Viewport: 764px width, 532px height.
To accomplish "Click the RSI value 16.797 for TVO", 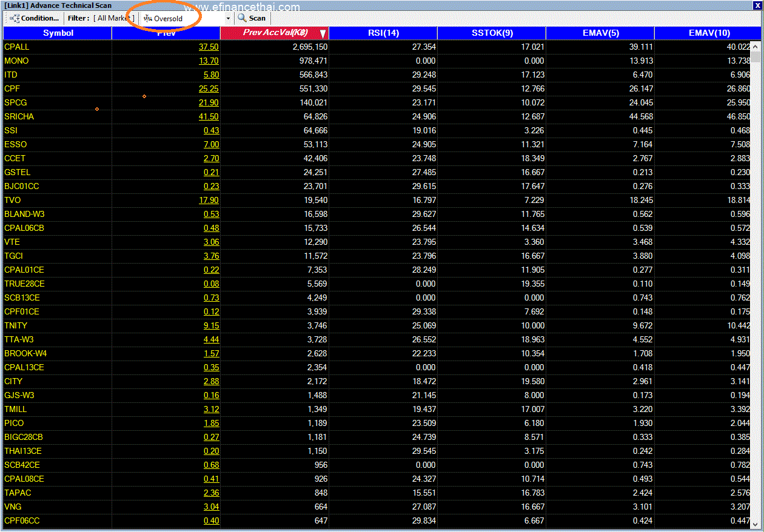I will (423, 200).
